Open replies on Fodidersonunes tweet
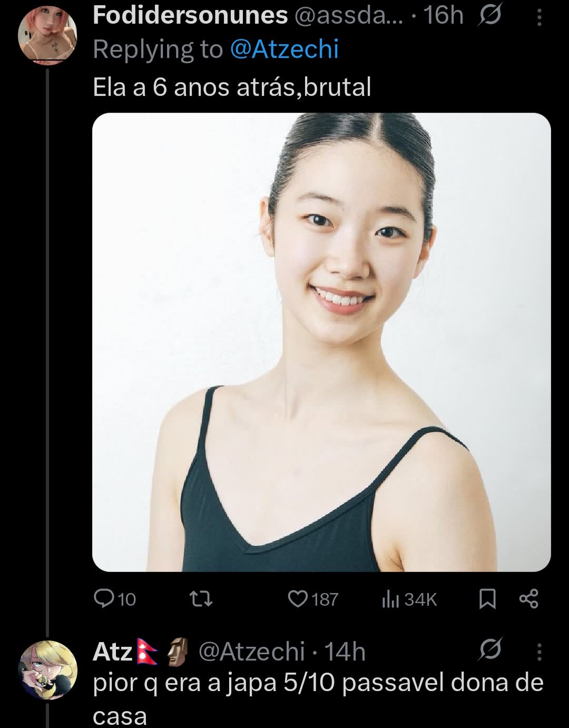 point(114,599)
